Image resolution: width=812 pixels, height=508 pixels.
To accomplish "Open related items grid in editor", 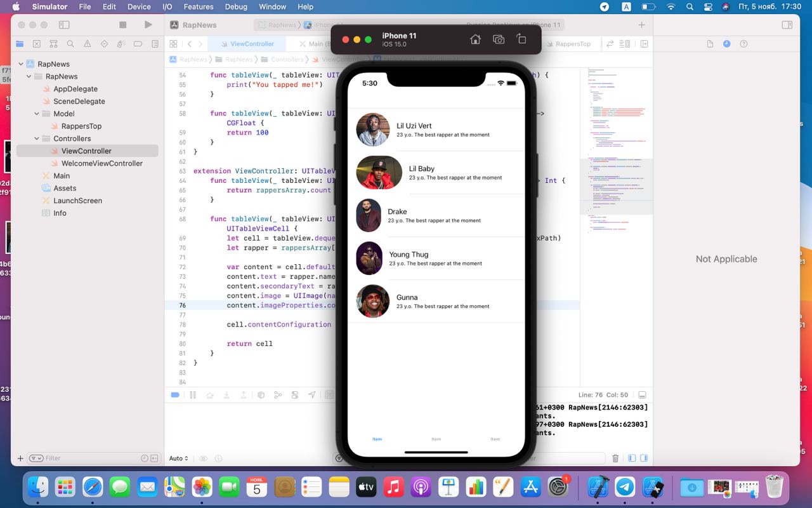I will pyautogui.click(x=173, y=44).
